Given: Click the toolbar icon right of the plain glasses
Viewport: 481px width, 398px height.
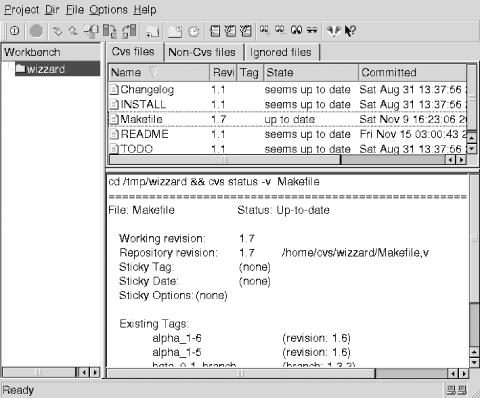Looking at the screenshot, I should pyautogui.click(x=312, y=30).
